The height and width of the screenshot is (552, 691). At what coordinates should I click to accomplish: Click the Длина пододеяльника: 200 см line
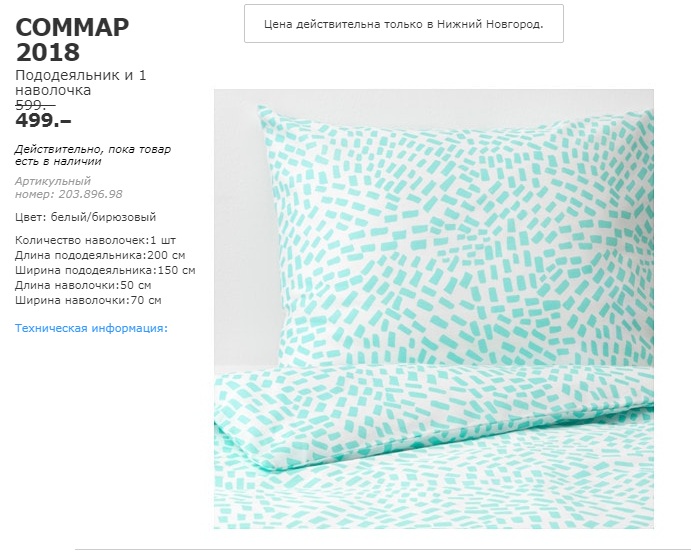(100, 256)
